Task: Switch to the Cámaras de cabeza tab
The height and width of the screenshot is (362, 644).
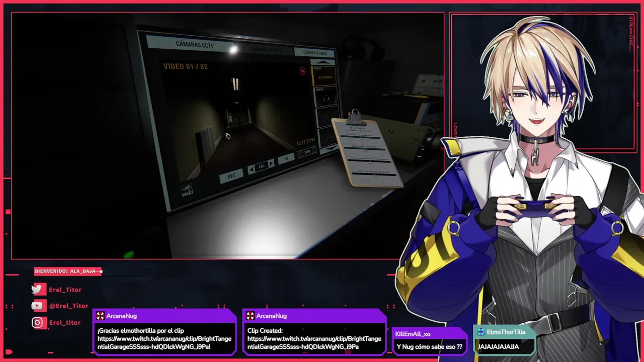Action: click(x=314, y=53)
